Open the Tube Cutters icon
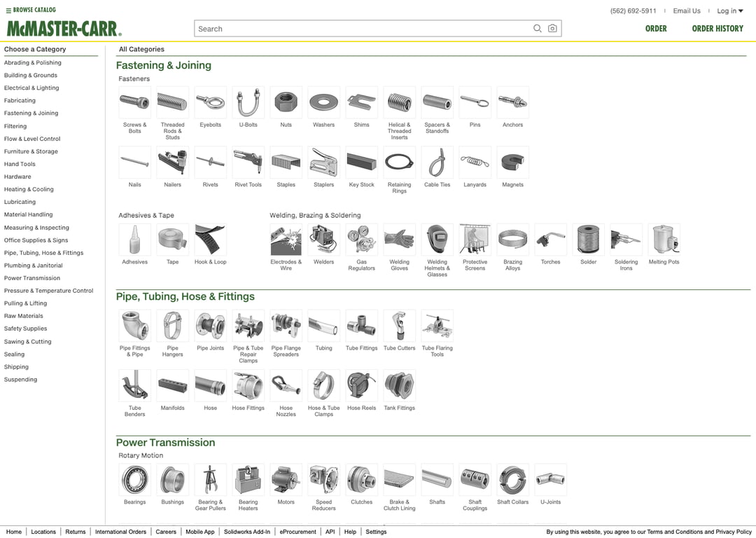The width and height of the screenshot is (756, 538). [x=399, y=326]
